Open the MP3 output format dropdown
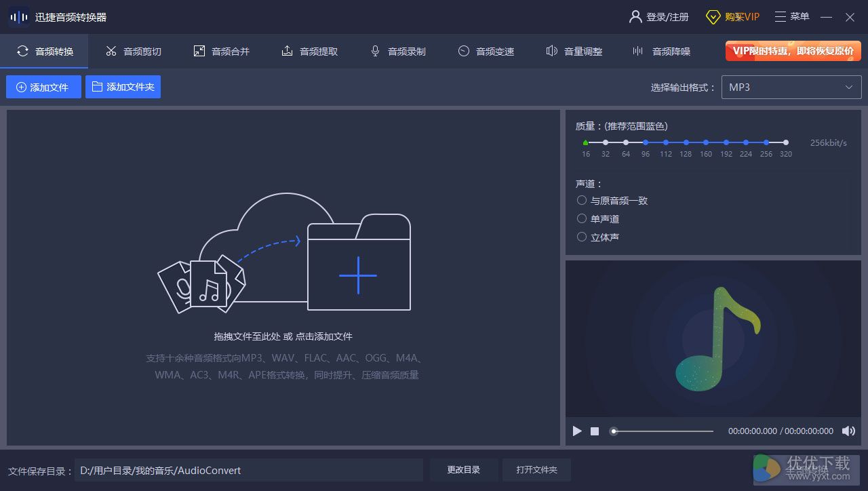The height and width of the screenshot is (491, 868). click(791, 87)
